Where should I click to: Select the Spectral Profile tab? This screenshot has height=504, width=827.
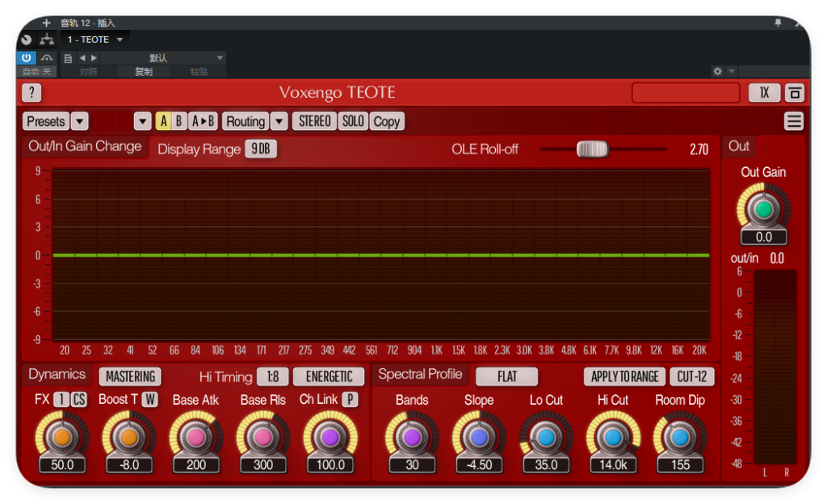[x=420, y=374]
